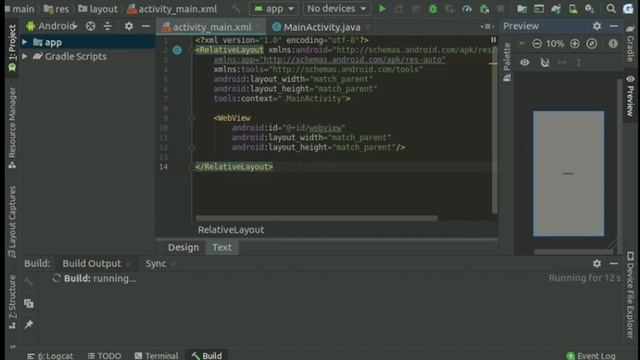Click the editor horizontal scrollbar
640x360 pixels.
316,218
